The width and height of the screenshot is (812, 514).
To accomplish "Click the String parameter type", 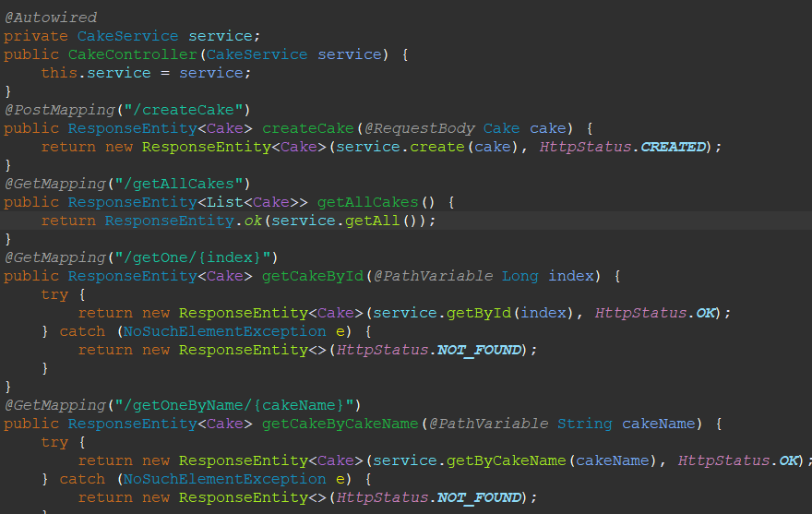I will pyautogui.click(x=585, y=424).
